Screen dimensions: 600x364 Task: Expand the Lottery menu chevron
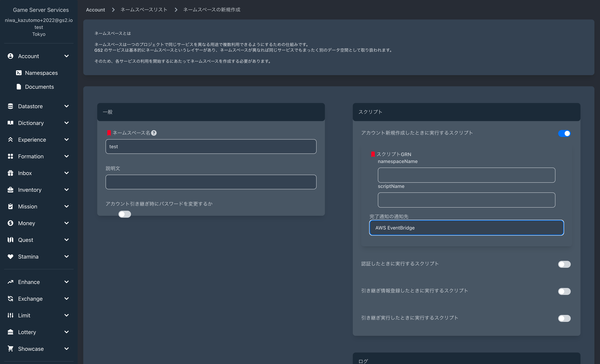(67, 332)
